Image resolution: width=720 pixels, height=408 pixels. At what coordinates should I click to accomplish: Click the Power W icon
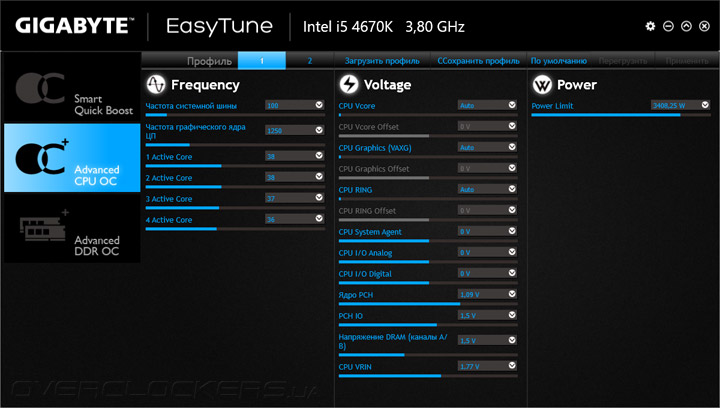[x=542, y=84]
